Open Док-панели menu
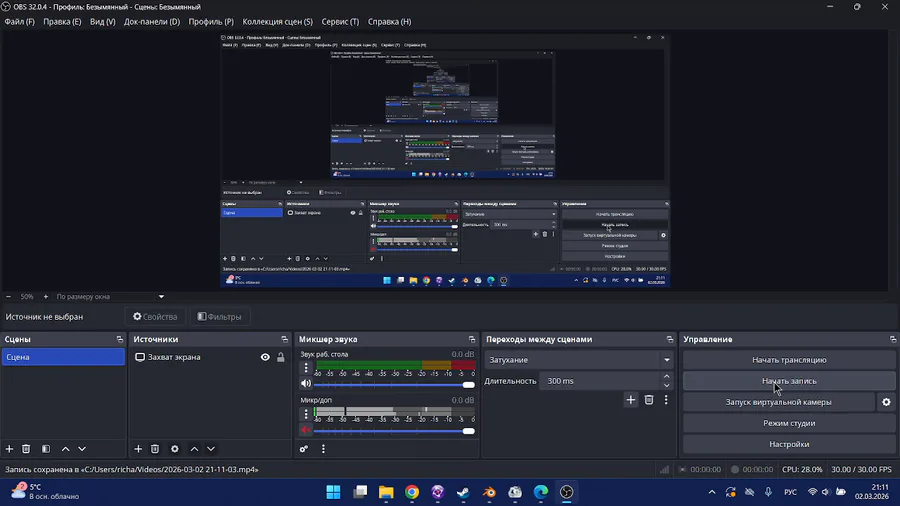This screenshot has height=506, width=900. (x=152, y=22)
